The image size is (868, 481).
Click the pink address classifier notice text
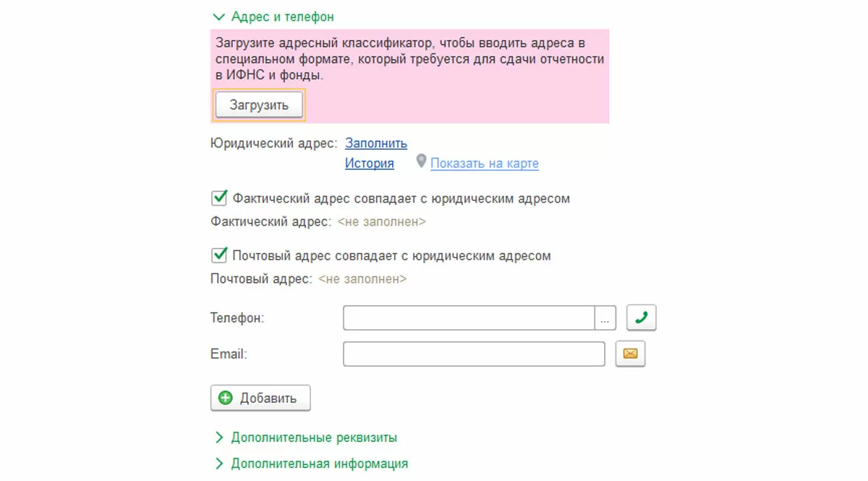(409, 59)
